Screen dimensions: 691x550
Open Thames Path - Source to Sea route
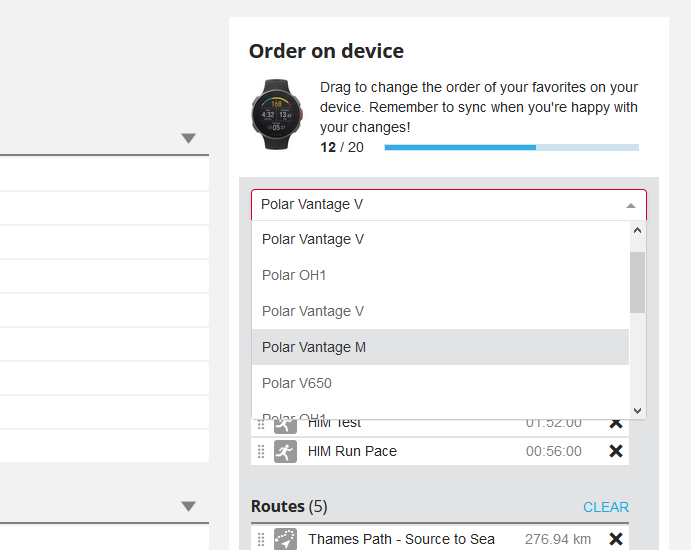tap(401, 539)
